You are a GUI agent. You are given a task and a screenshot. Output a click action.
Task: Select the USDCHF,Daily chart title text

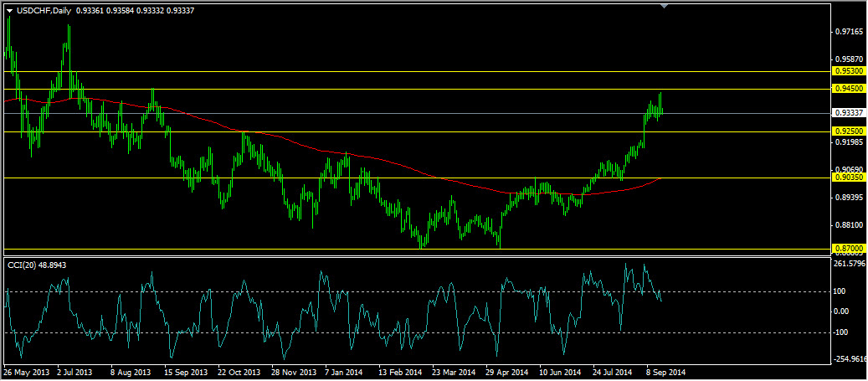tap(42, 10)
